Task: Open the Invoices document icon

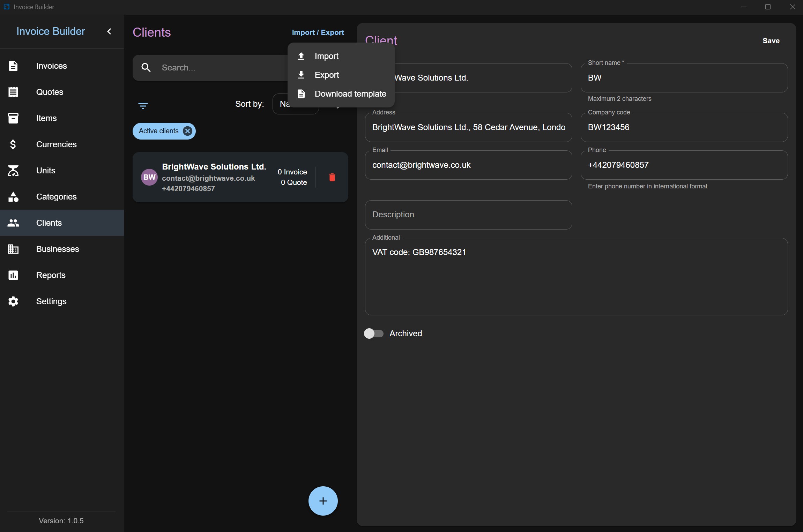Action: 13,66
